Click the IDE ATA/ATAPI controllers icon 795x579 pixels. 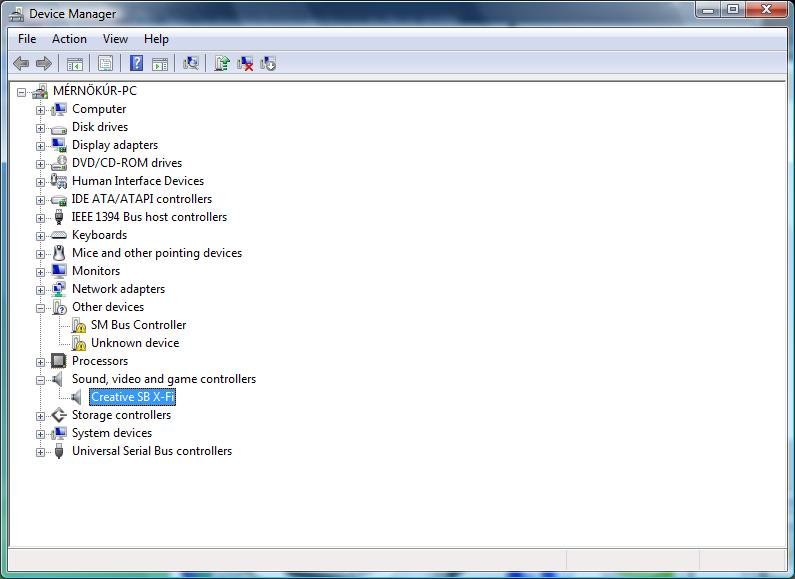click(59, 200)
